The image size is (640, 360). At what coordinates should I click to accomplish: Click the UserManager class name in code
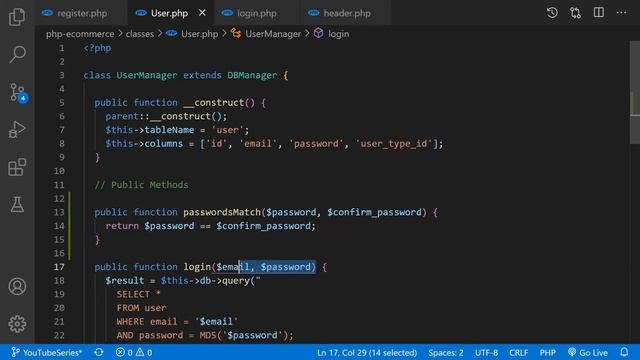point(147,75)
